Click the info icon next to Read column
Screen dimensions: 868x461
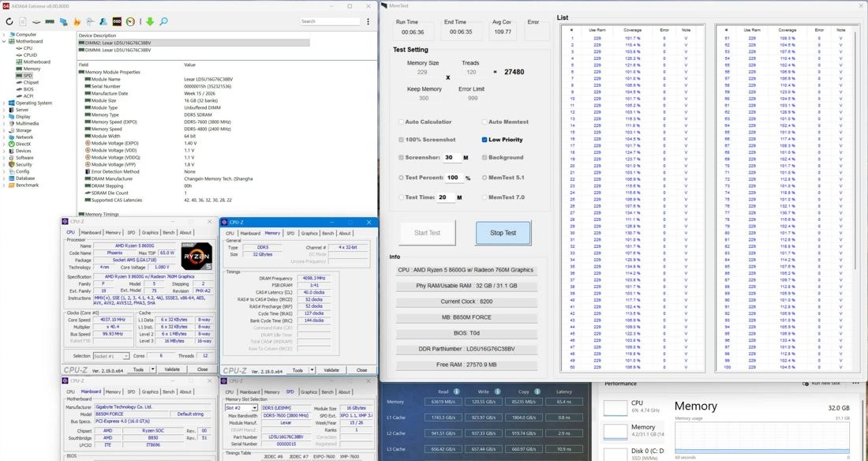point(457,392)
